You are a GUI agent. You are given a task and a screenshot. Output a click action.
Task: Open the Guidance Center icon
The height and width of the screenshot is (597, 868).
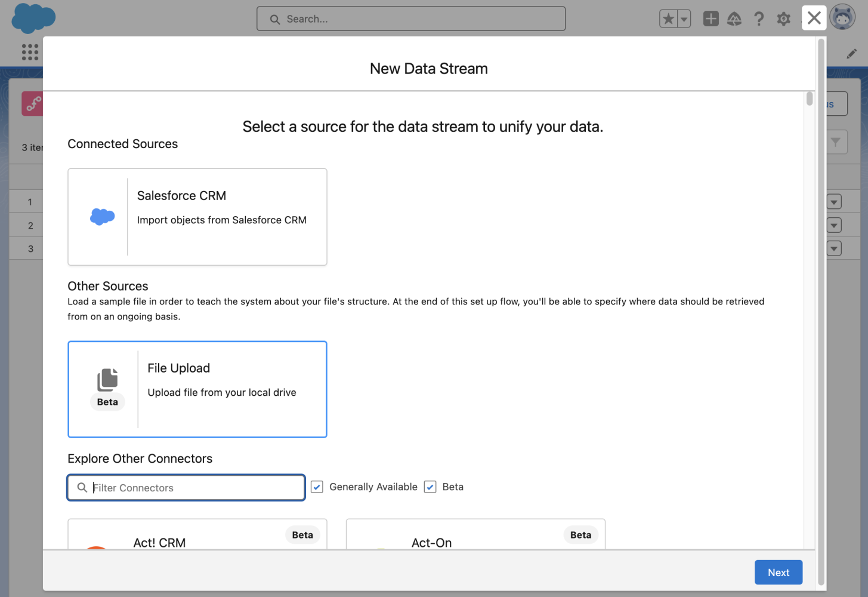[x=734, y=19]
